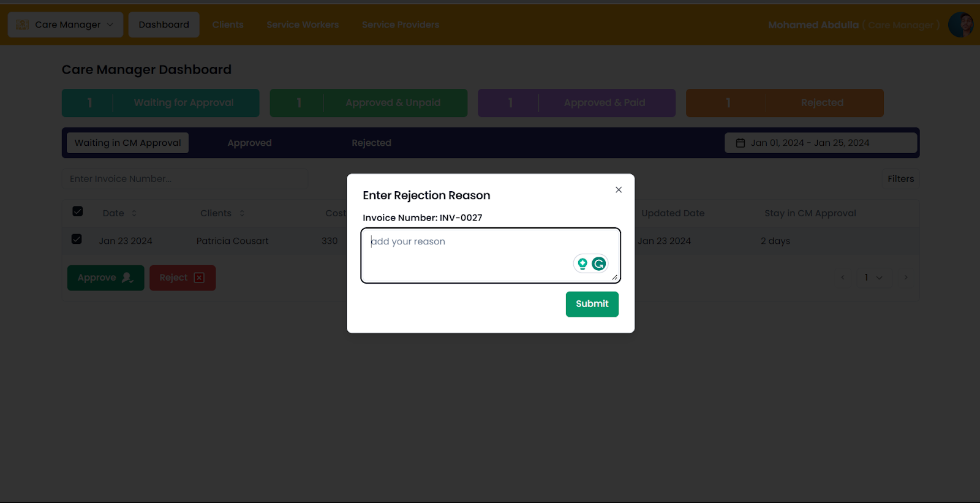Viewport: 980px width, 503px height.
Task: Click the red Reject button
Action: point(182,278)
